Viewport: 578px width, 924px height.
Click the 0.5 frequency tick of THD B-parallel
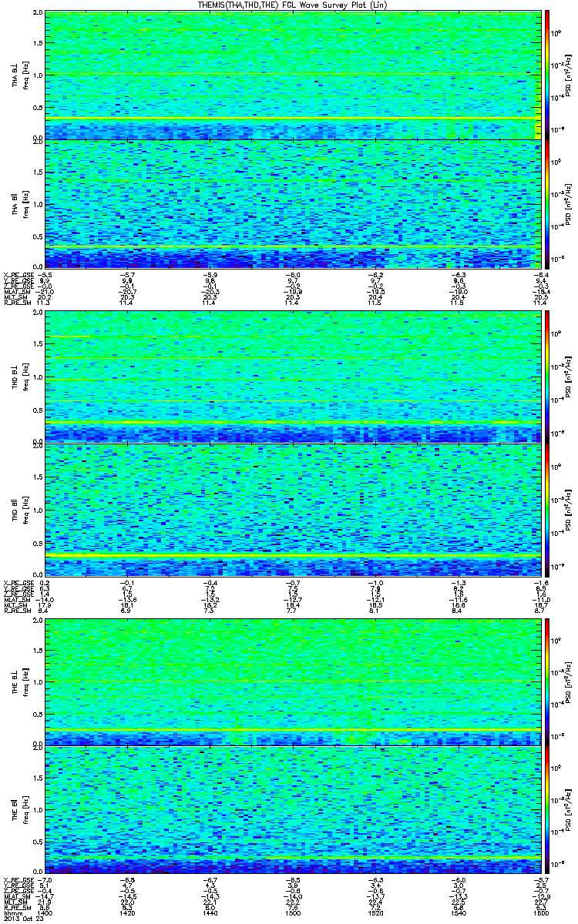(x=38, y=542)
